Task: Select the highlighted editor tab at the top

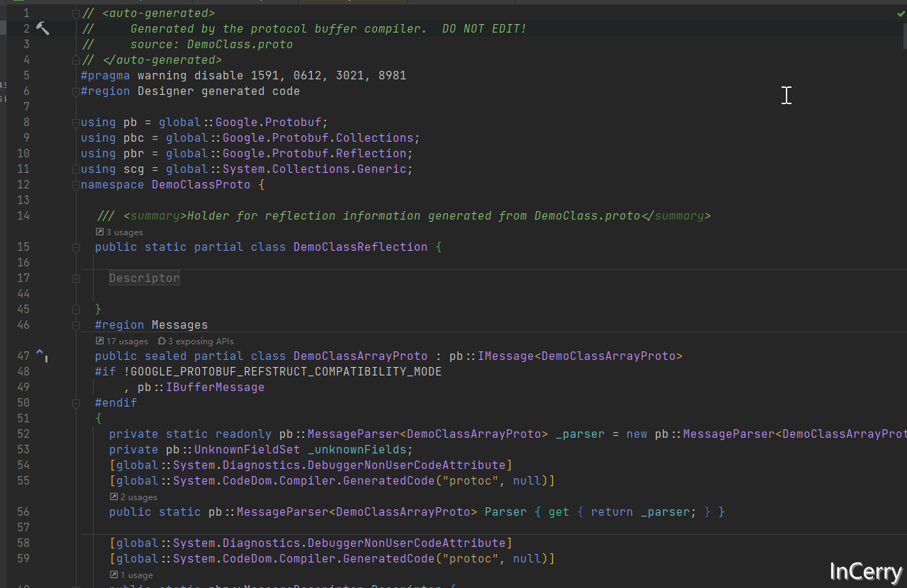Action: click(352, 2)
